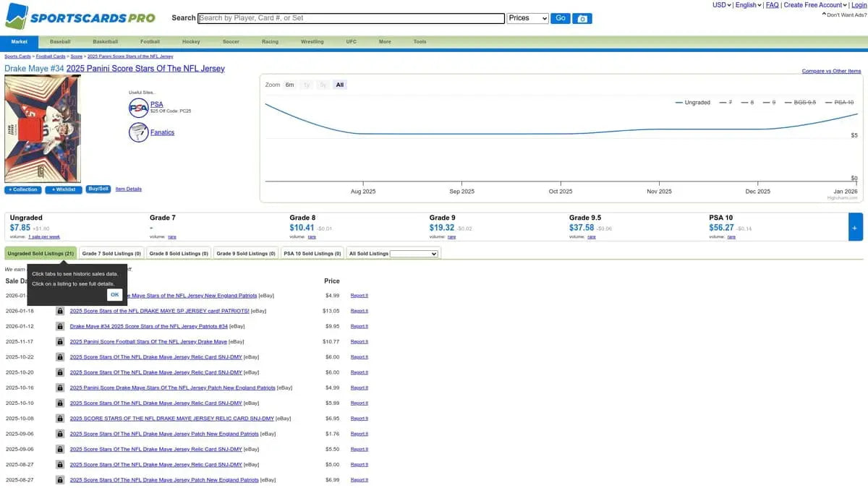Click the lock icon for 2026-01-18 sale
868x488 pixels.
pyautogui.click(x=60, y=311)
